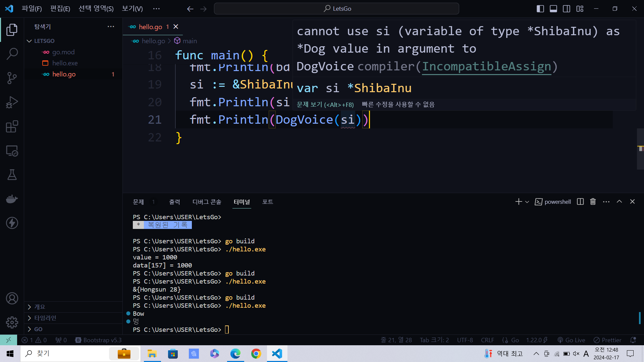This screenshot has height=362, width=644.
Task: Toggle secondary sidebar visibility
Action: 567,9
